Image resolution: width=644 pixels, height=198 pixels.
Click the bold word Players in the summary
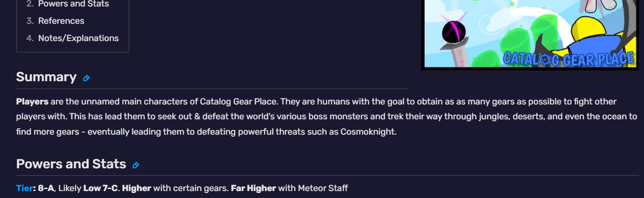click(32, 101)
